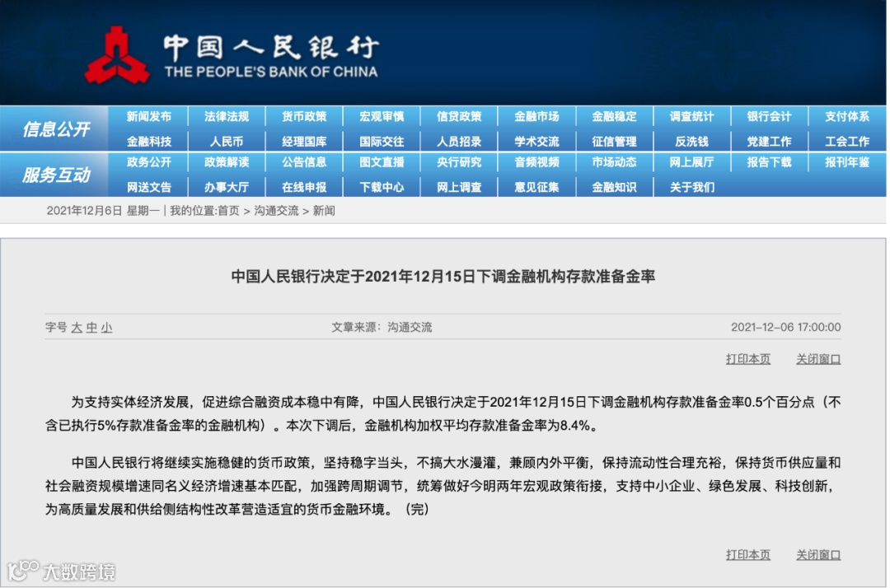Image resolution: width=890 pixels, height=588 pixels.
Task: Select 报刊年鉴 menu item
Action: point(847,162)
